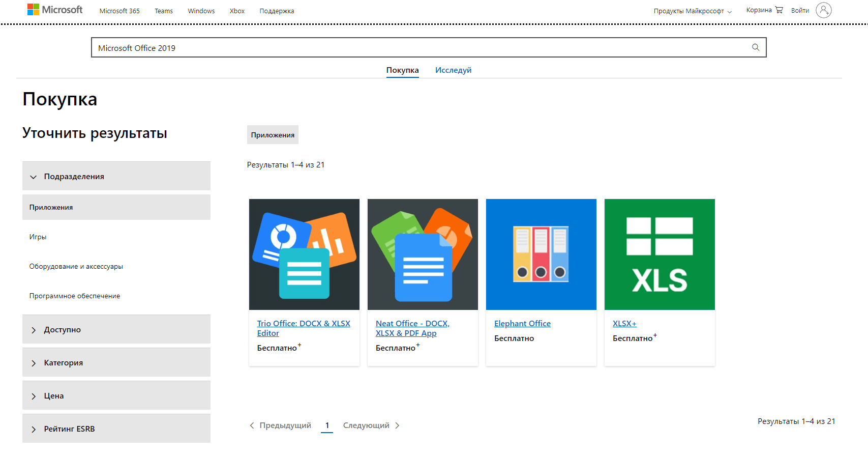Click the sign-in user avatar icon
Screen dimensions: 868x455
(823, 10)
